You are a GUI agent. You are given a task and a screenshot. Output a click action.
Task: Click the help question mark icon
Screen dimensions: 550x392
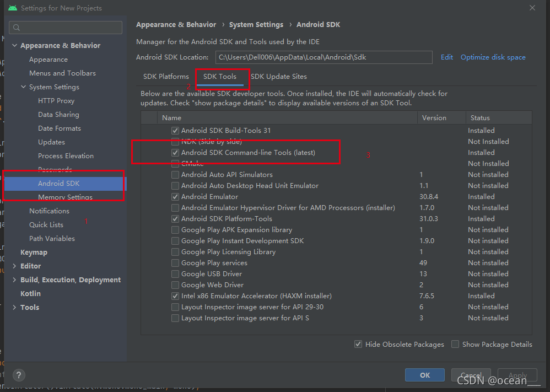(x=19, y=375)
